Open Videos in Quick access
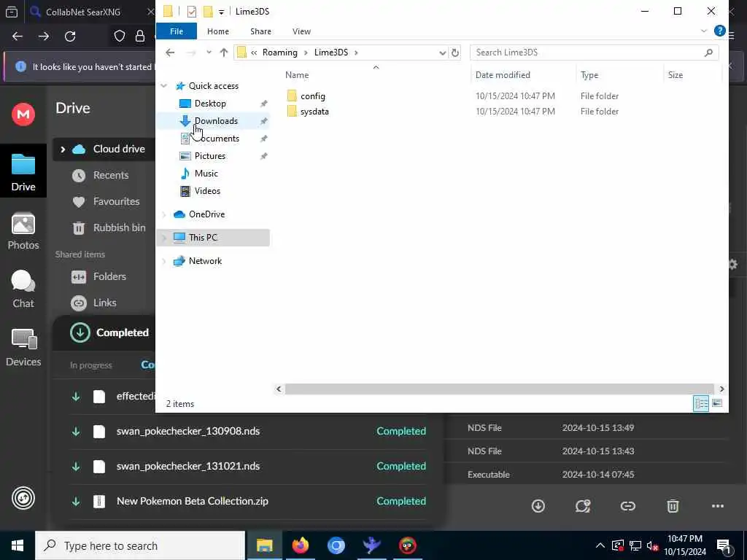 pos(207,191)
